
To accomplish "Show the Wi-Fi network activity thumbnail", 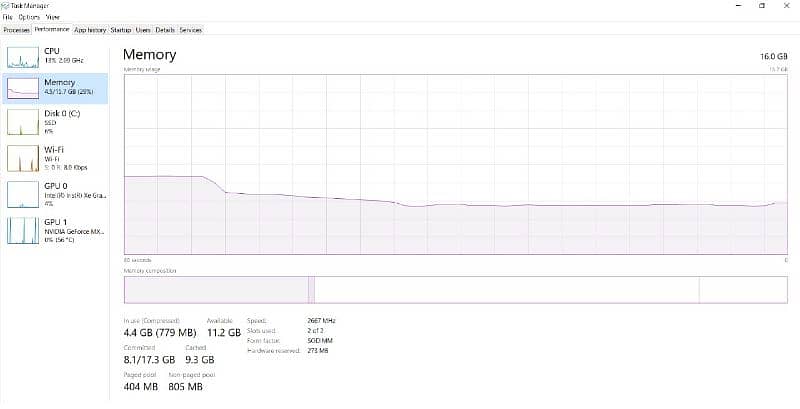I will pos(22,157).
